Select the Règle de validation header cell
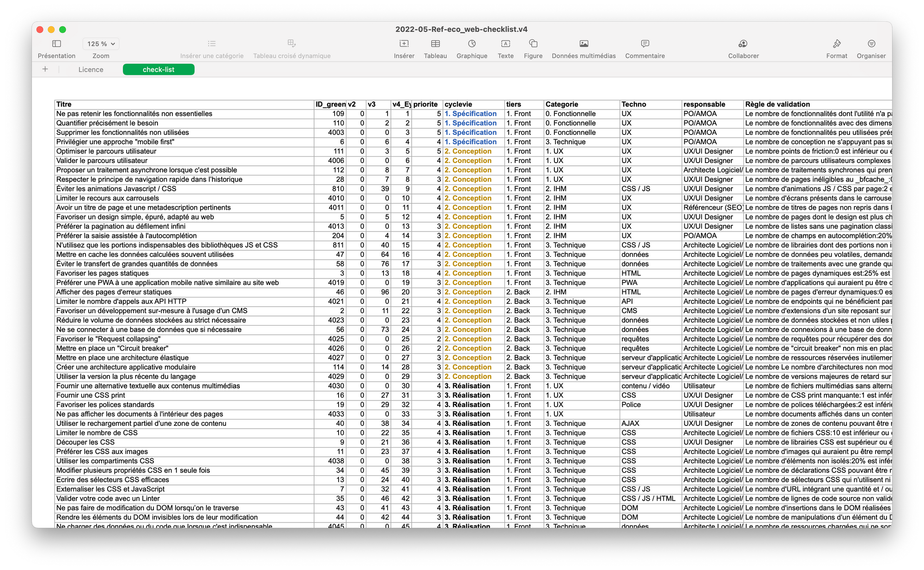This screenshot has height=570, width=924. 818,104
